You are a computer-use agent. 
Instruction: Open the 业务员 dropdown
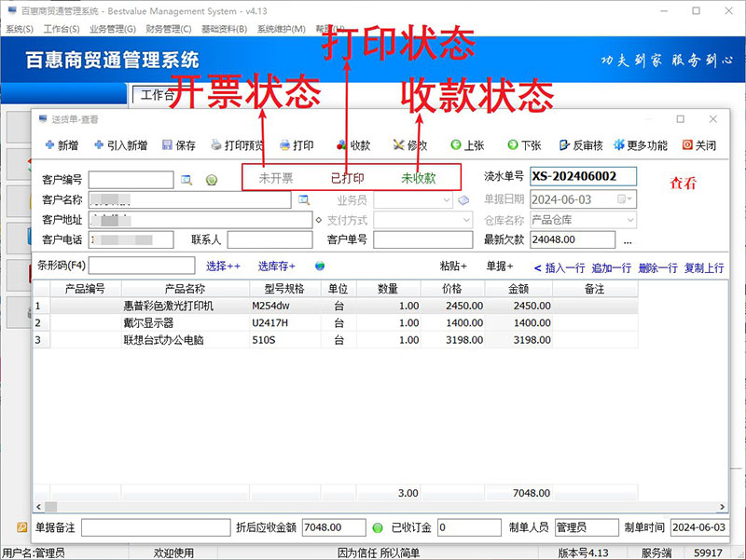[x=447, y=200]
